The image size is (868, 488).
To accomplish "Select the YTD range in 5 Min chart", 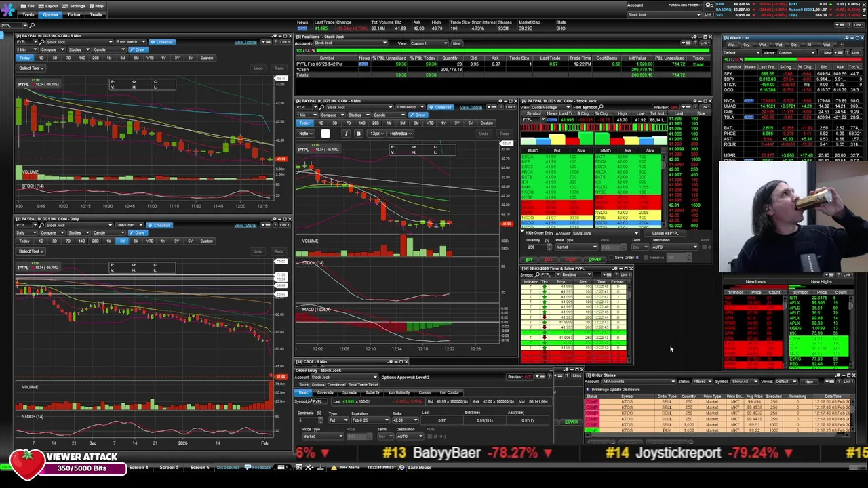I will pos(150,58).
